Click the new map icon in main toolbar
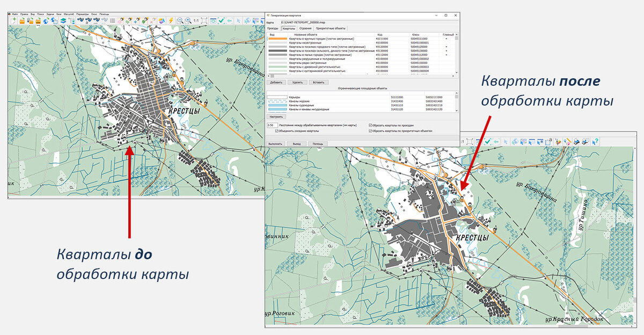The width and height of the screenshot is (644, 335). point(14,20)
